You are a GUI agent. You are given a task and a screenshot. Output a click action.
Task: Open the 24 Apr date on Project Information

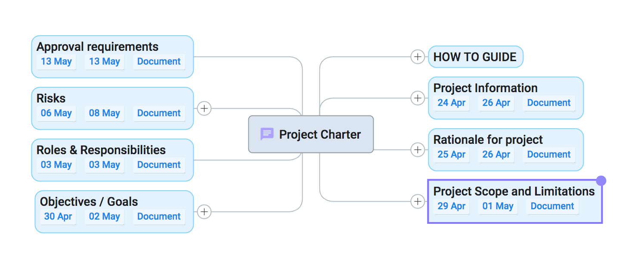[x=451, y=103]
